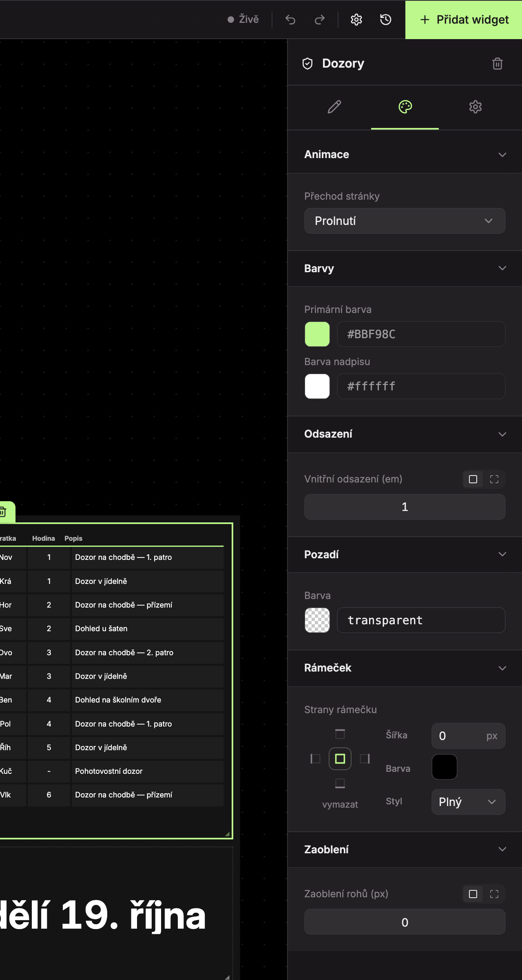This screenshot has width=522, height=980.
Task: Open the Plný border style dropdown
Action: (x=469, y=802)
